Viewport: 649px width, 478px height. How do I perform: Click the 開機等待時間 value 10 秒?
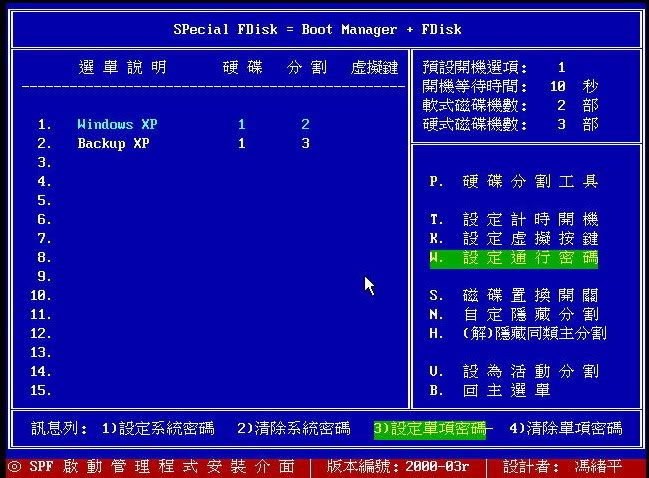[574, 86]
